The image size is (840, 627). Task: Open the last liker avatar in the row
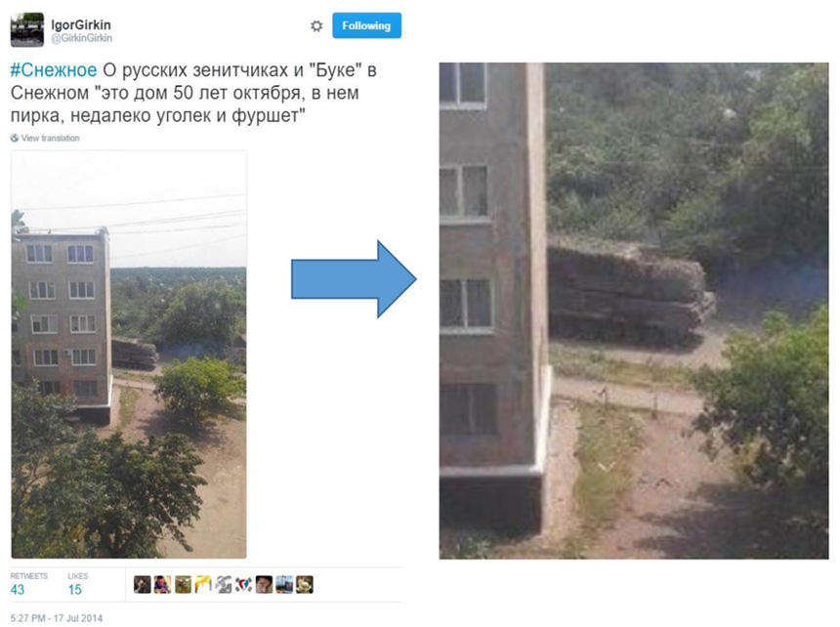coord(305,584)
